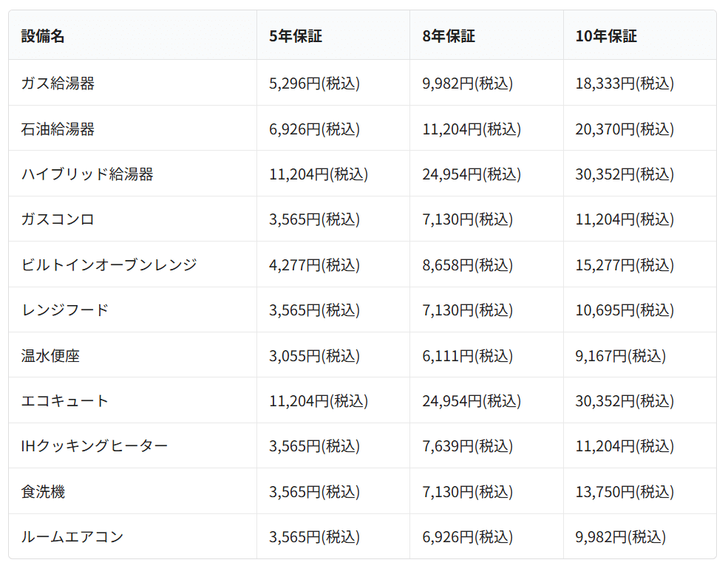Select the ビルトインオーブンレンジ row label
The image size is (728, 571).
click(x=109, y=264)
